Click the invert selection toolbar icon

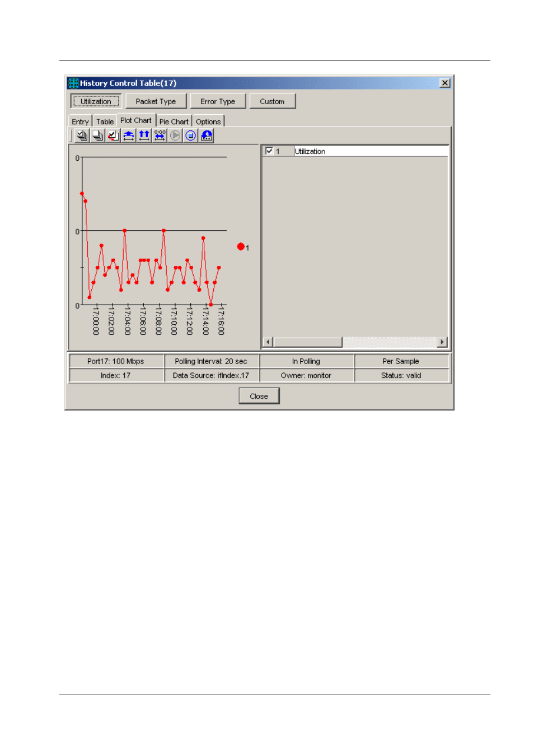point(113,136)
